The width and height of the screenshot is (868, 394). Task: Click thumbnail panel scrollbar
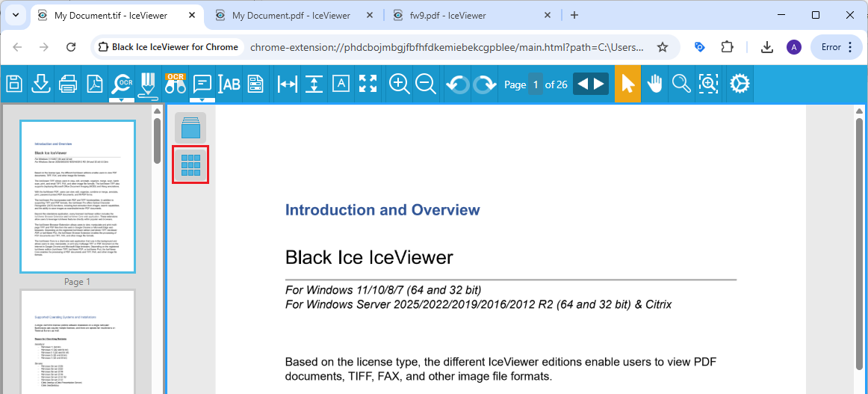coord(157,141)
